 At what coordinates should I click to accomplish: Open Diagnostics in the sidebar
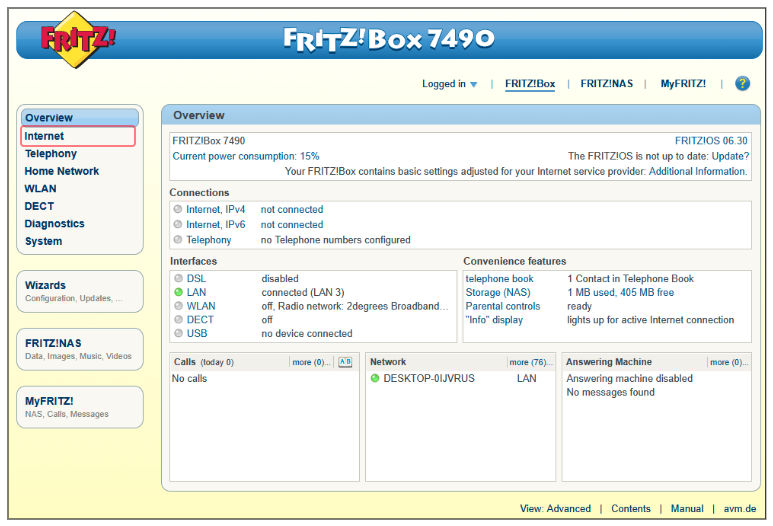click(x=54, y=224)
